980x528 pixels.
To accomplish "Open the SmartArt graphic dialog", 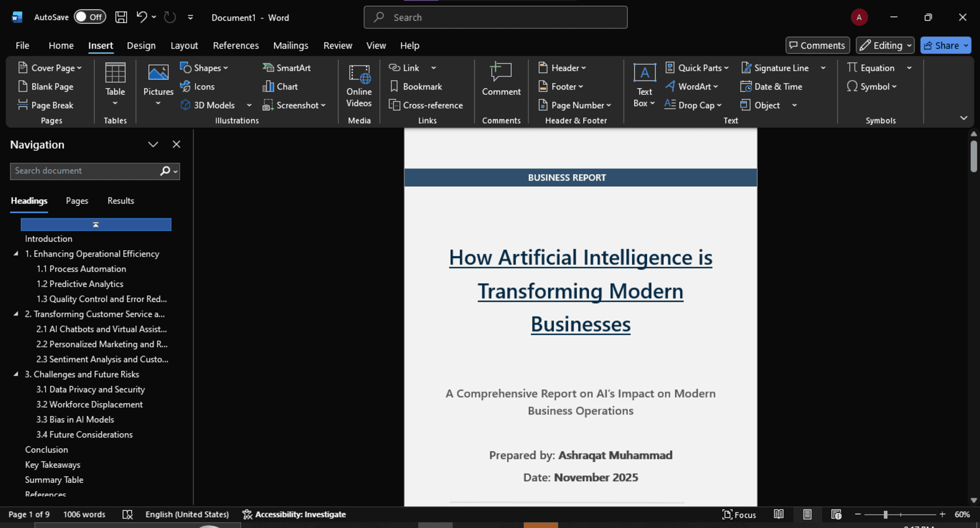I will point(286,68).
